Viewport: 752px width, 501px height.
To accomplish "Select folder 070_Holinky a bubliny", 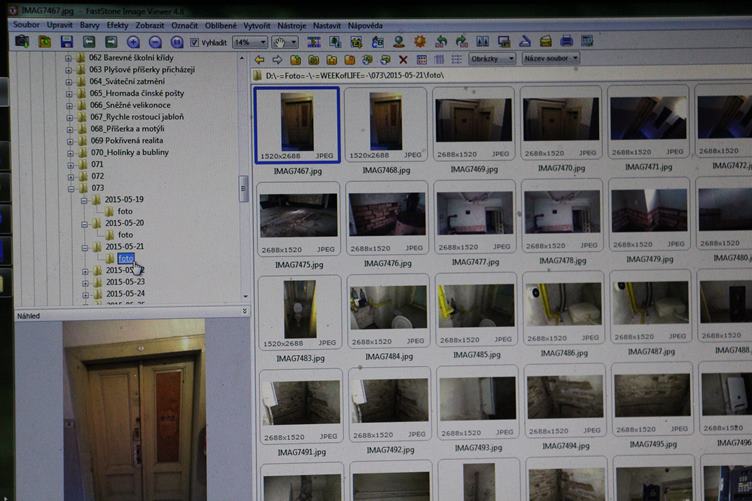I will (x=129, y=152).
